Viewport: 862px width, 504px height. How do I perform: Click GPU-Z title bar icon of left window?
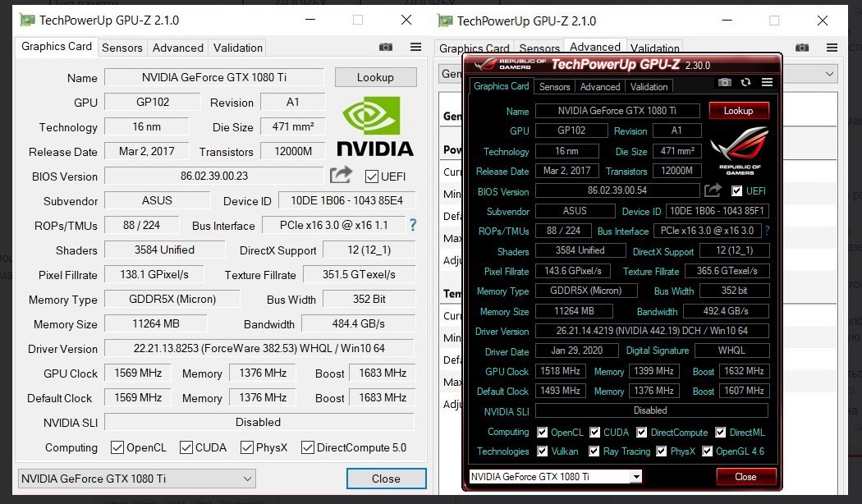coord(27,21)
